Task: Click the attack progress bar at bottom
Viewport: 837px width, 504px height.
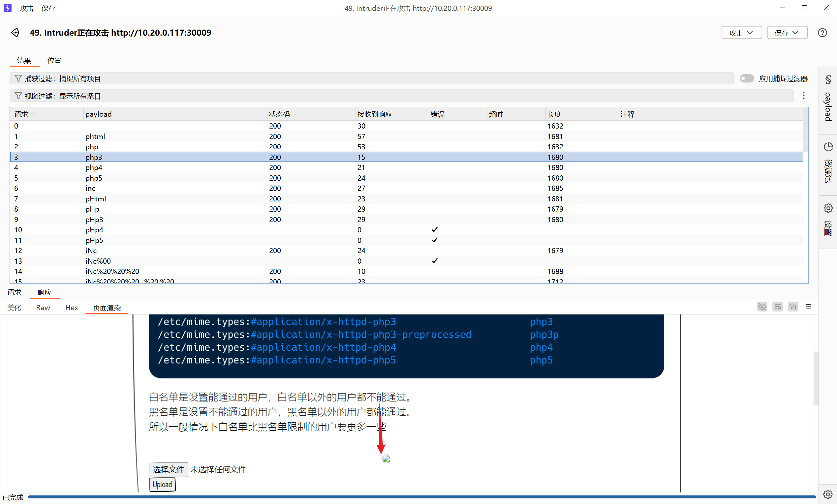Action: pos(421,497)
